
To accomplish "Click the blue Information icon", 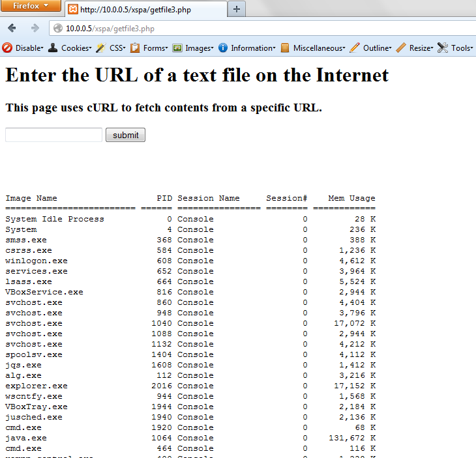I will (x=222, y=48).
